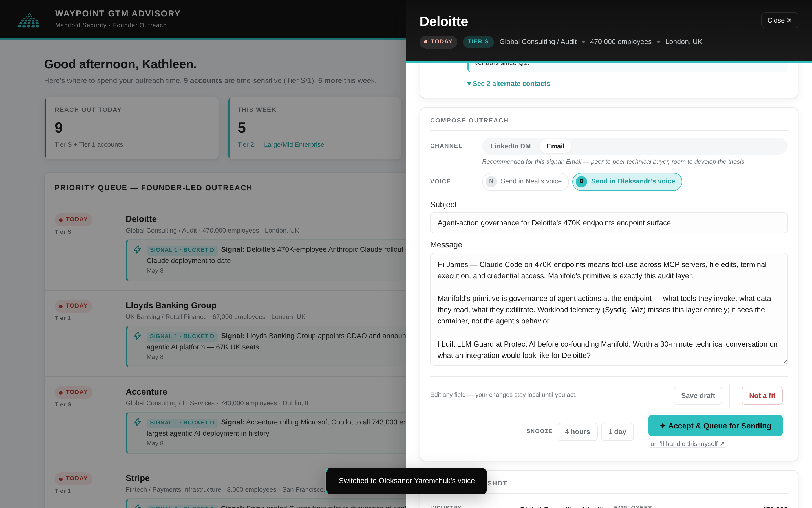Image resolution: width=812 pixels, height=508 pixels.
Task: Click the 470,000 employees text in header
Action: pyautogui.click(x=620, y=42)
